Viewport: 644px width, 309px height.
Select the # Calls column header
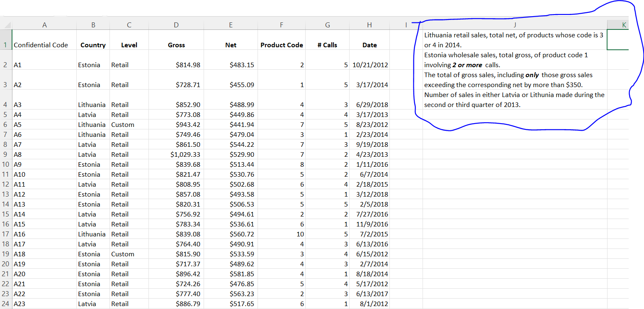click(x=327, y=24)
